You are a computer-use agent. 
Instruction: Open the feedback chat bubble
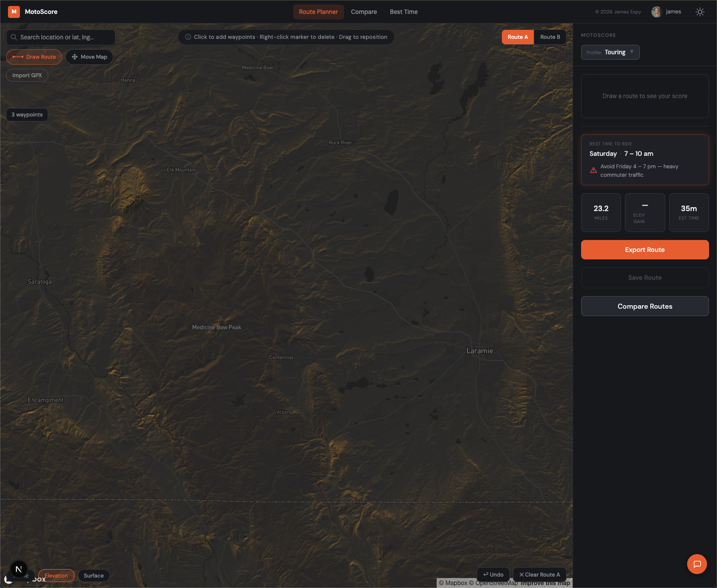(x=697, y=564)
